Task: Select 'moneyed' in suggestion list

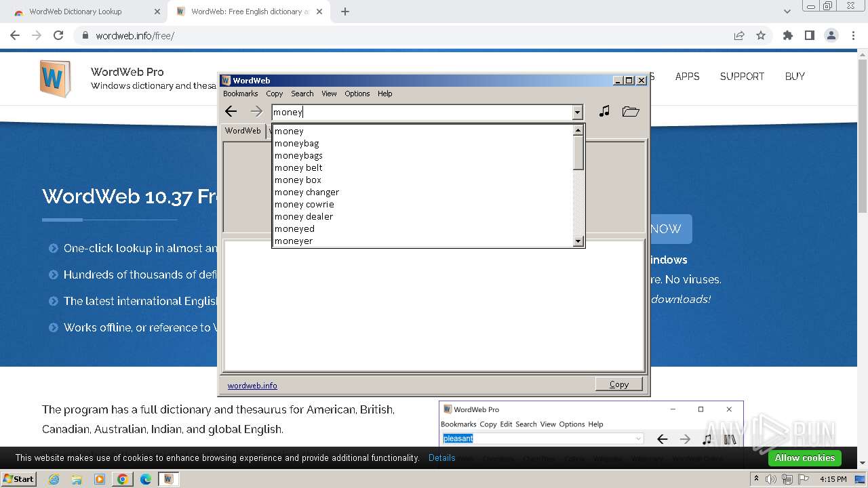Action: click(422, 228)
